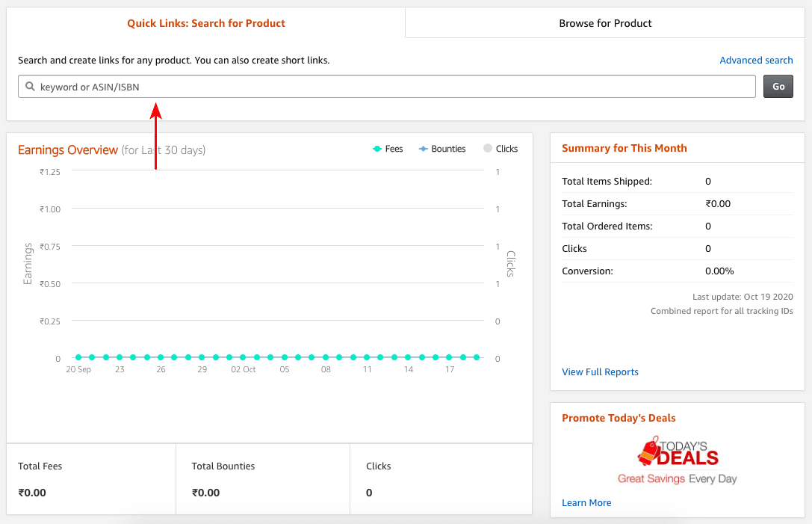Click the 14 date label on chart axis
Screen dimensions: 812x524
[x=409, y=369]
